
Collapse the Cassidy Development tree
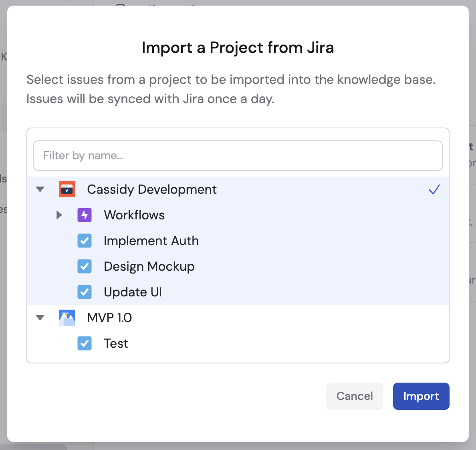[x=40, y=189]
